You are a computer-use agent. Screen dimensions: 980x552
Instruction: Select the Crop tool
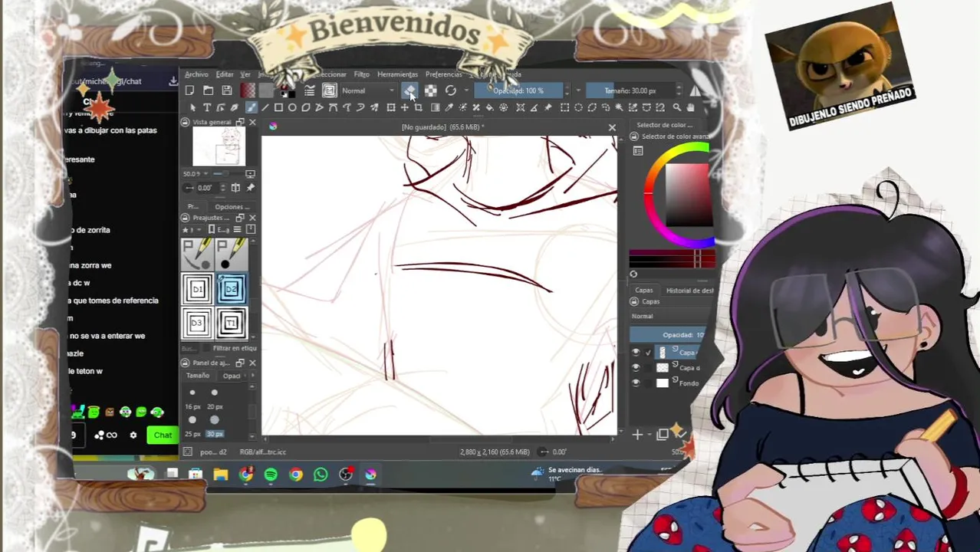tap(419, 107)
